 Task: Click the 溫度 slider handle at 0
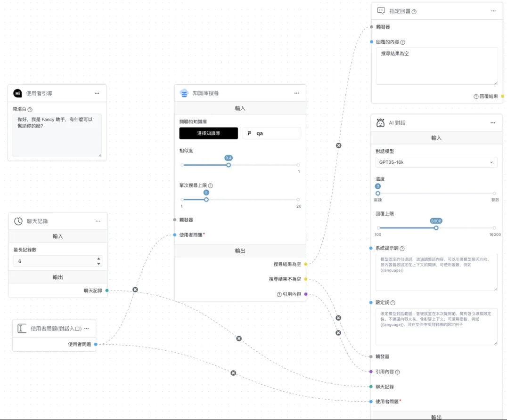coord(378,194)
